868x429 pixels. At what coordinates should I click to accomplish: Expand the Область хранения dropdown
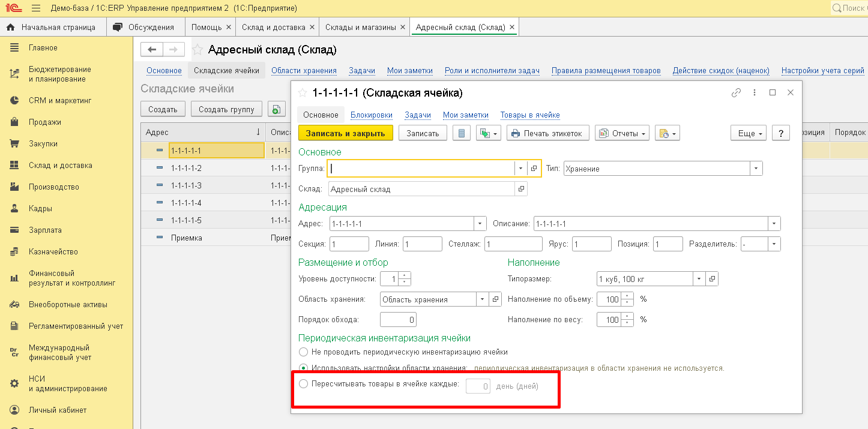click(x=483, y=299)
